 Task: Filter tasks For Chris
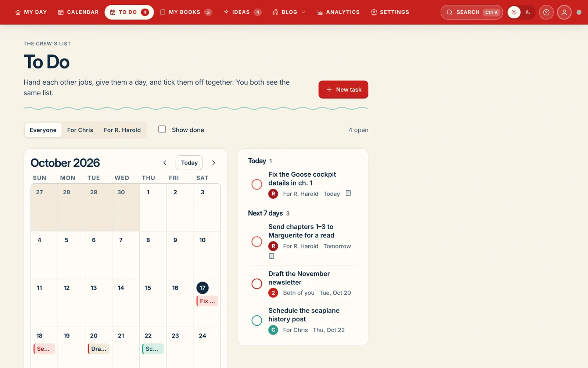(80, 130)
